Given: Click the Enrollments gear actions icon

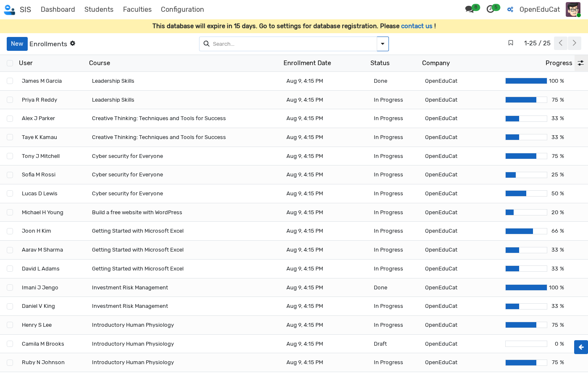Looking at the screenshot, I should 73,43.
